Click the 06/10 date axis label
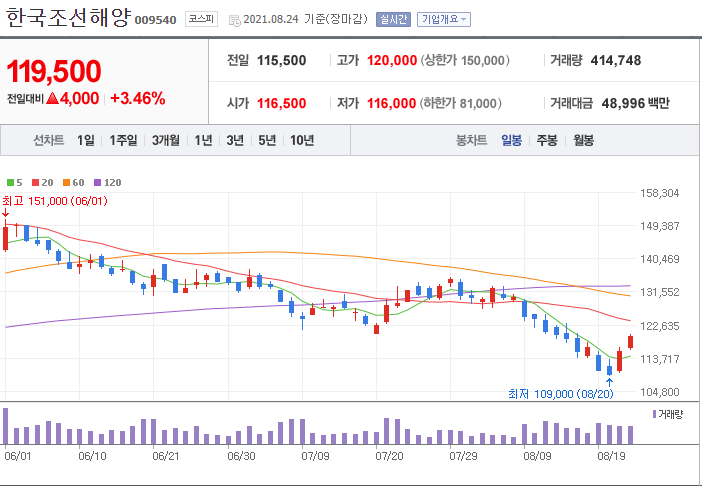This screenshot has width=702, height=486. tap(93, 456)
